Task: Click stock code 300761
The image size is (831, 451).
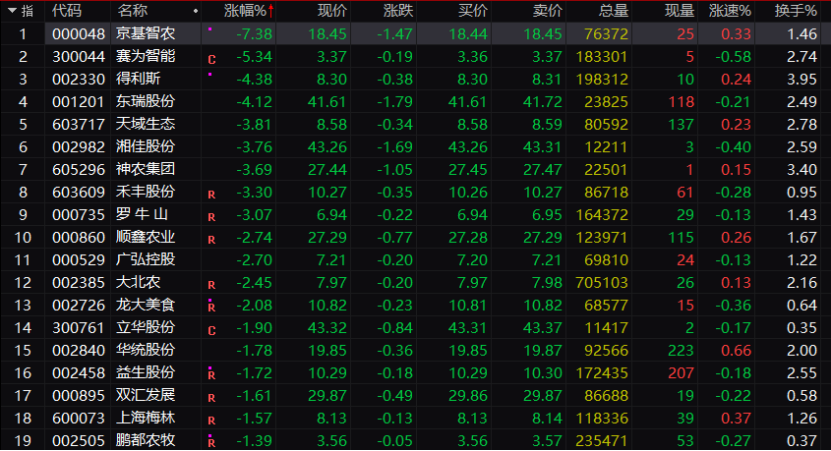Action: click(x=78, y=328)
